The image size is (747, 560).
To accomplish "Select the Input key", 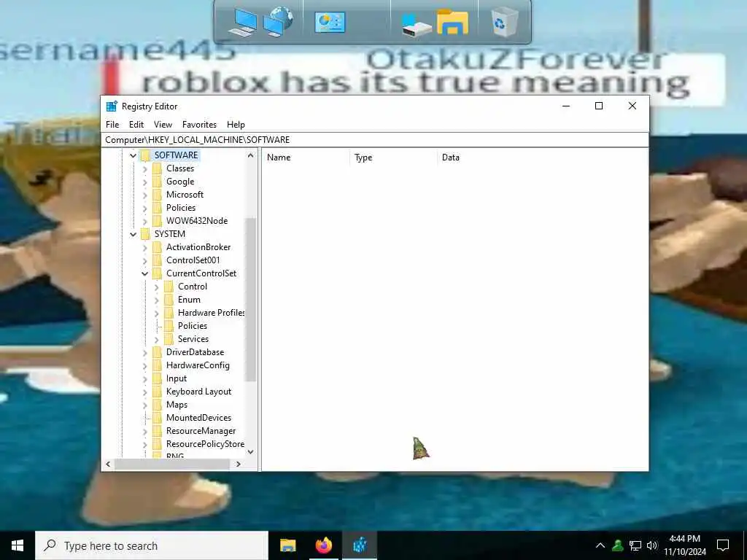I will click(177, 378).
